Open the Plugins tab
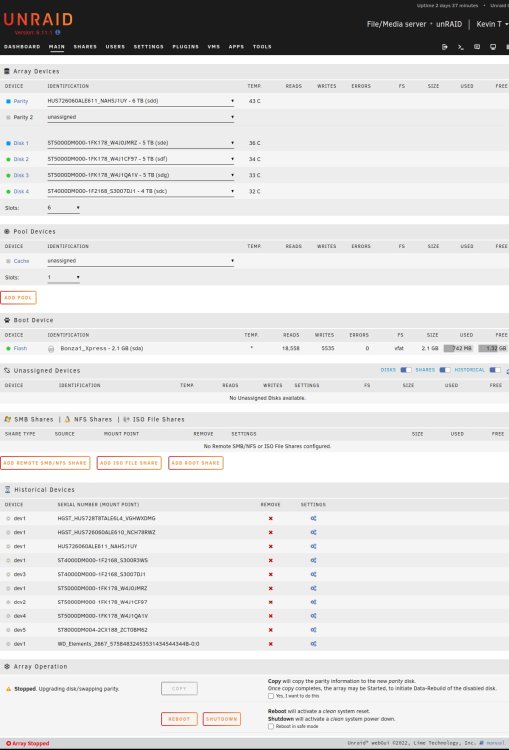The image size is (509, 750). click(x=186, y=47)
